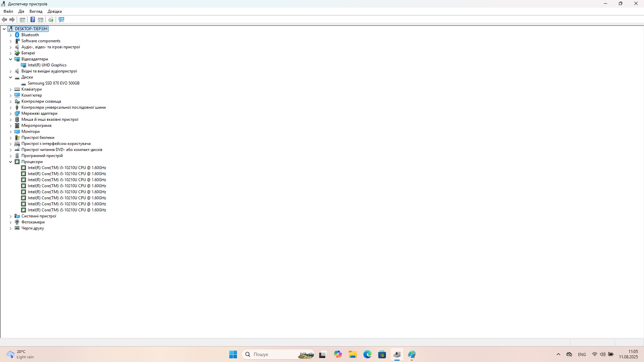Expand Програмний пристрій category
The width and height of the screenshot is (644, 362).
click(x=10, y=156)
